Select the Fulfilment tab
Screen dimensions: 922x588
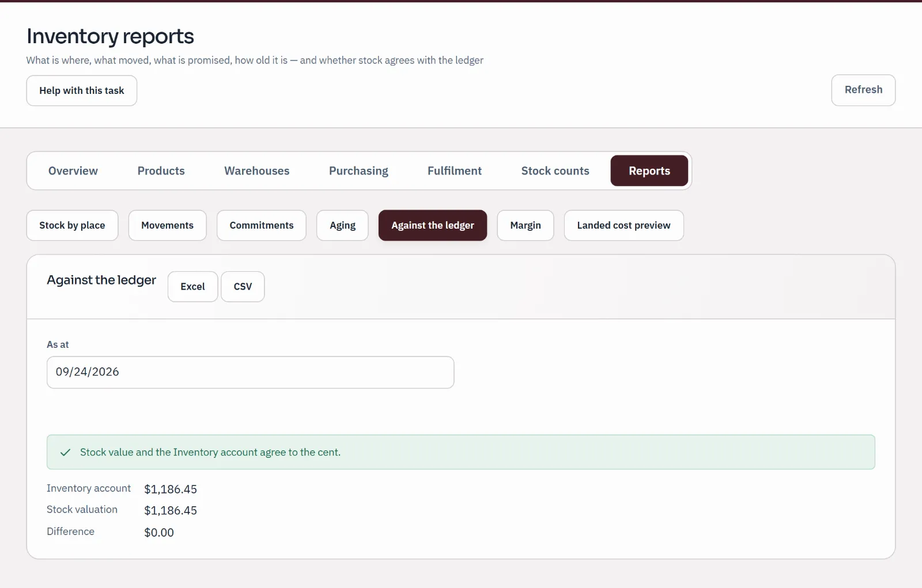click(x=454, y=171)
